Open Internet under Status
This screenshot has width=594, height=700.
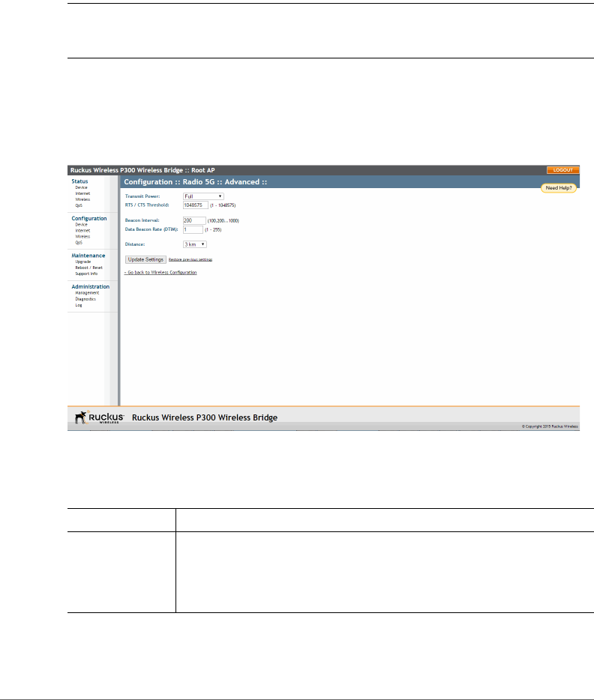82,194
